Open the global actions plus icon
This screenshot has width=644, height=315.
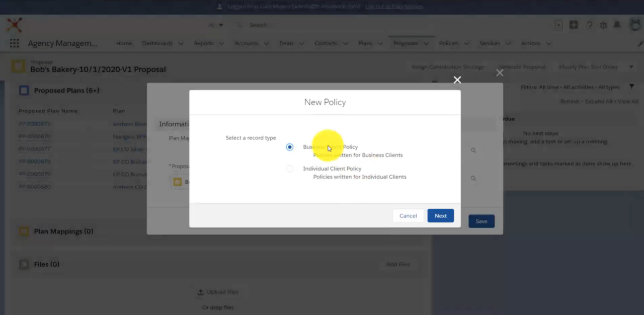574,24
